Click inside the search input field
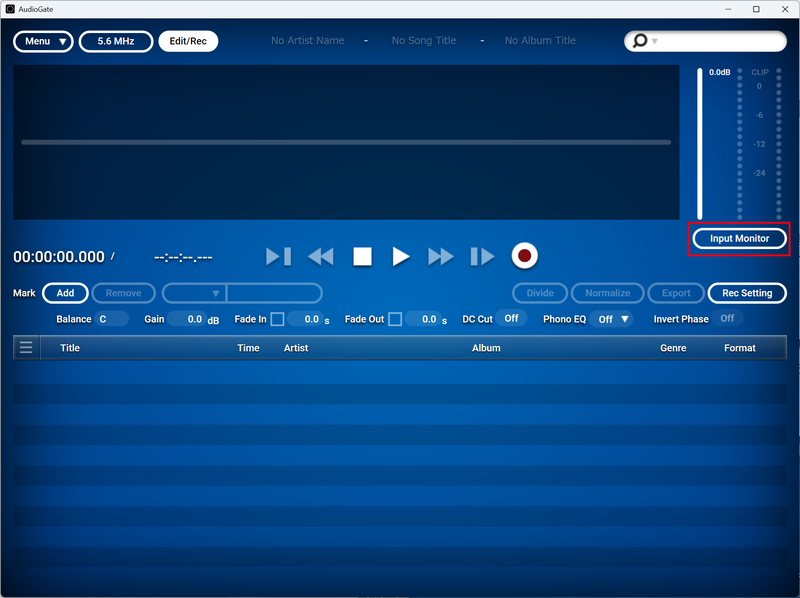The image size is (800, 598). [x=719, y=41]
